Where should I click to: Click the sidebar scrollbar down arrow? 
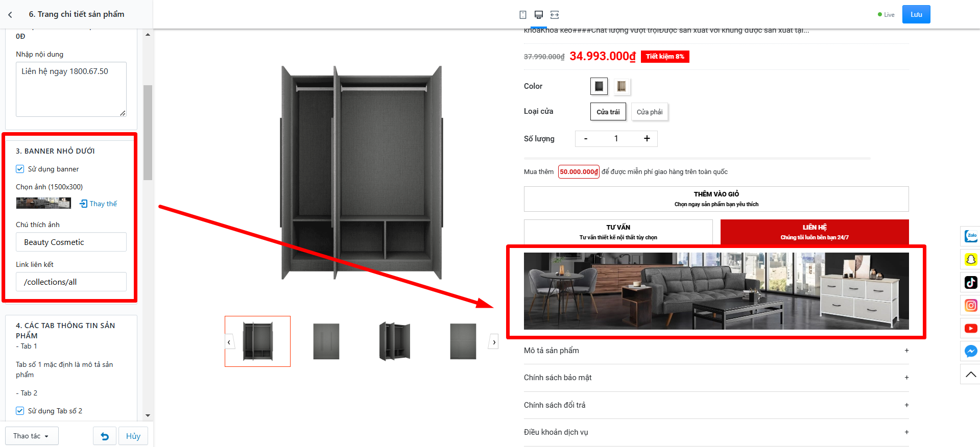148,416
